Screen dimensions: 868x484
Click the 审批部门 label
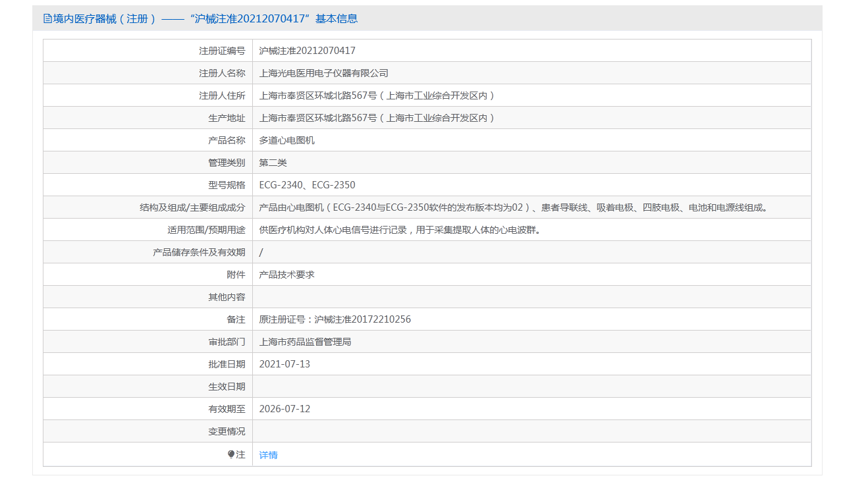(227, 342)
